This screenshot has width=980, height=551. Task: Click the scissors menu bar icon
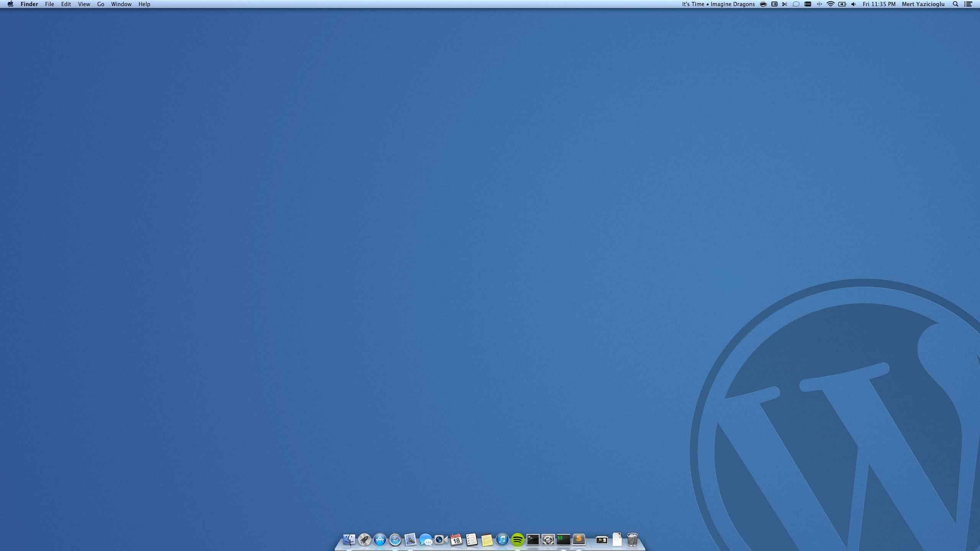(x=784, y=4)
